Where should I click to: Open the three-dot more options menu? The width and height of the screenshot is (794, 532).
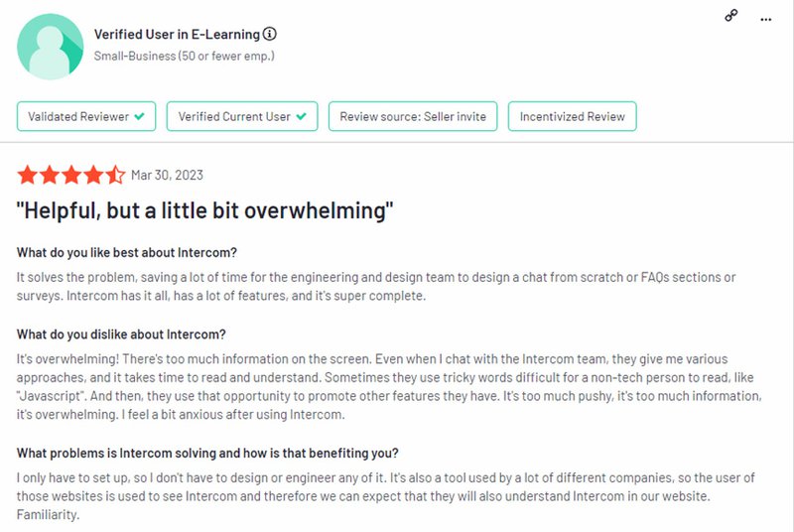point(765,19)
